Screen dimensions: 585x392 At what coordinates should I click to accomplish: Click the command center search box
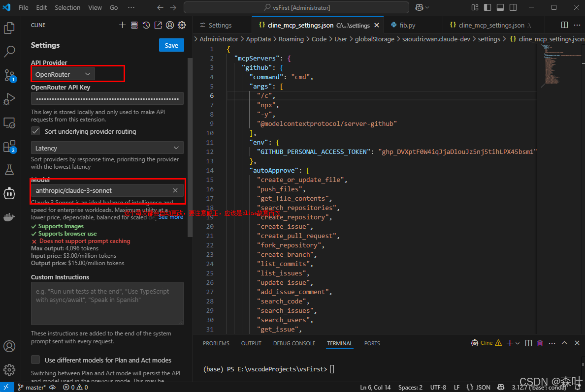[x=296, y=7]
